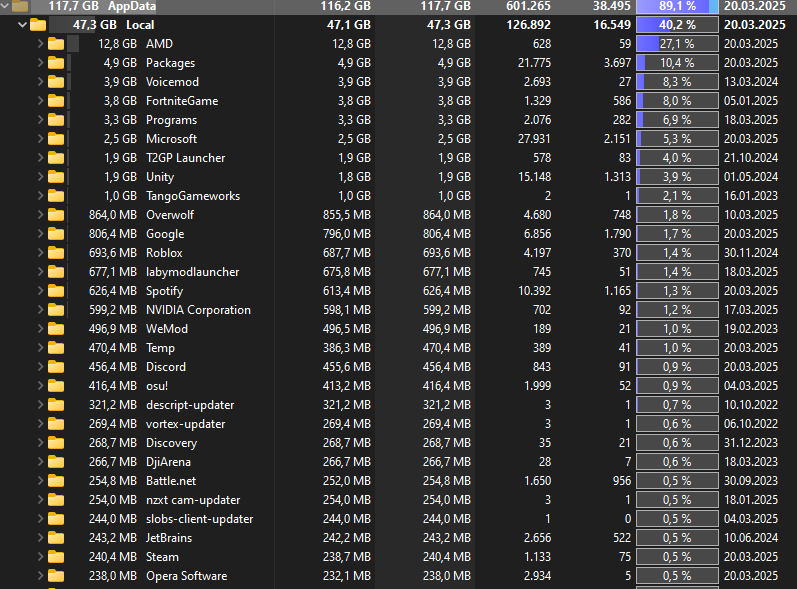Click the Voicemod 8,3 % percentage bar
Screen dimensions: 797x589
click(x=677, y=82)
